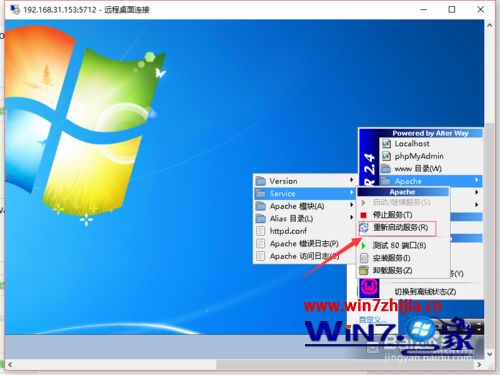Click the horizontal scrollbar left arrow
This screenshot has width=500, height=375.
[x=10, y=365]
